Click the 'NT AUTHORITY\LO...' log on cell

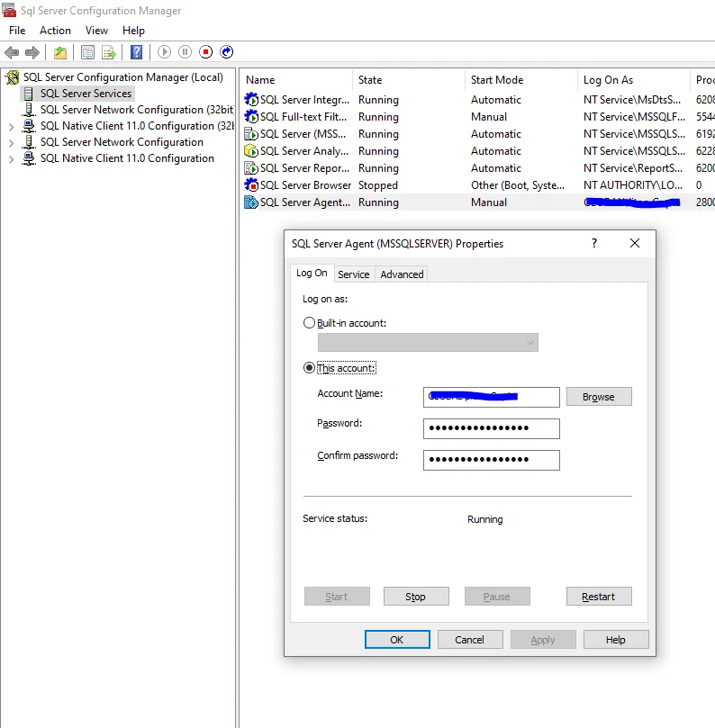pyautogui.click(x=633, y=185)
